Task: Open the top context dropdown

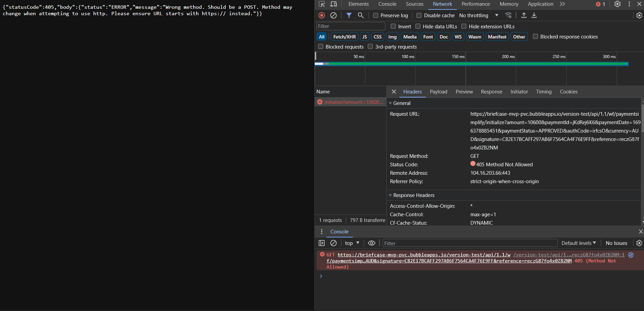Action: pos(352,243)
